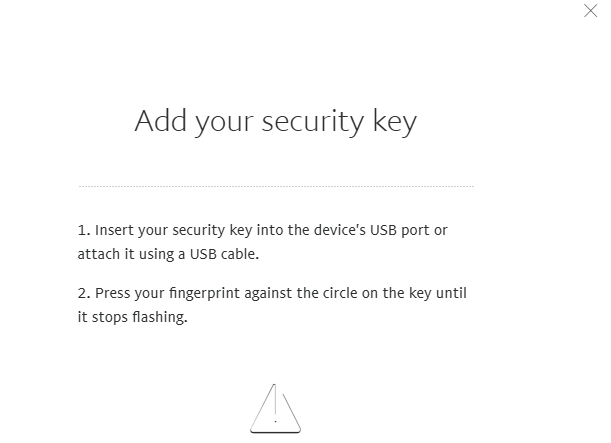This screenshot has height=443, width=611.
Task: Click the line "it stops flashing."
Action: click(132, 317)
